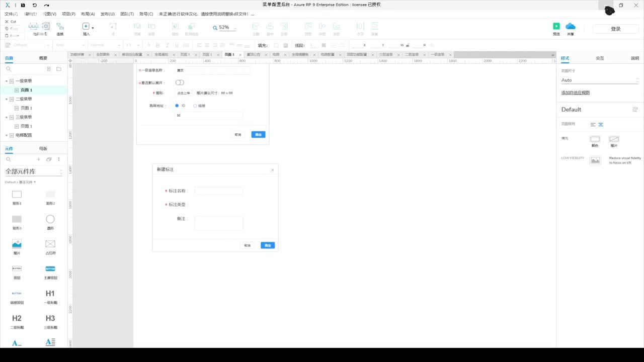This screenshot has width=644, height=362.
Task: Click the 共享 cloud share icon
Action: click(571, 26)
